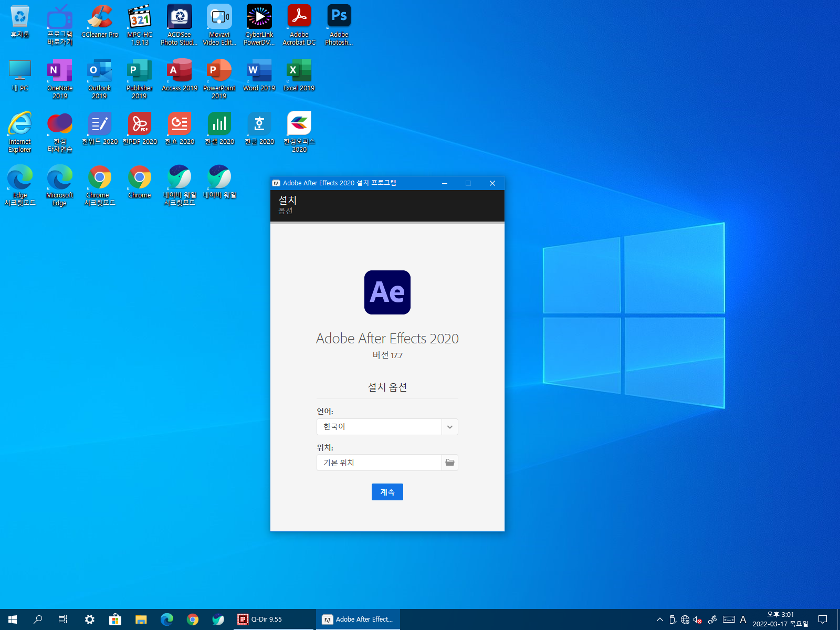Open Naver Whale from the taskbar

pyautogui.click(x=218, y=619)
